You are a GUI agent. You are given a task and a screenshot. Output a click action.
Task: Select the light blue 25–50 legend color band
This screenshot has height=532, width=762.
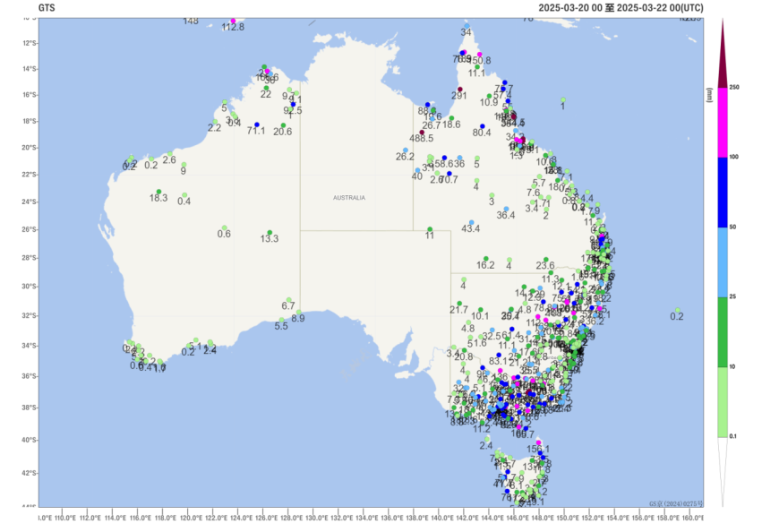pyautogui.click(x=723, y=262)
